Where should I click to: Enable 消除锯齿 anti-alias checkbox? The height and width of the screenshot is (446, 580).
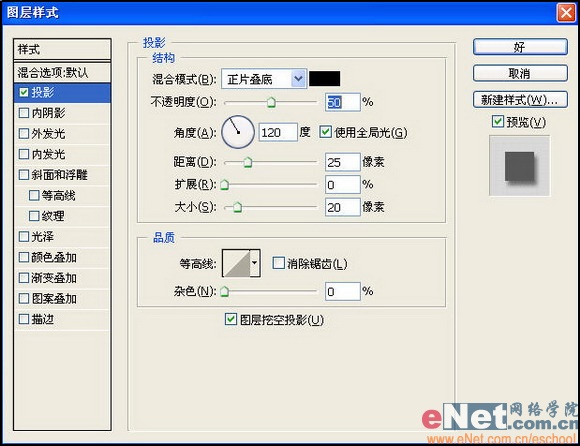click(x=278, y=263)
